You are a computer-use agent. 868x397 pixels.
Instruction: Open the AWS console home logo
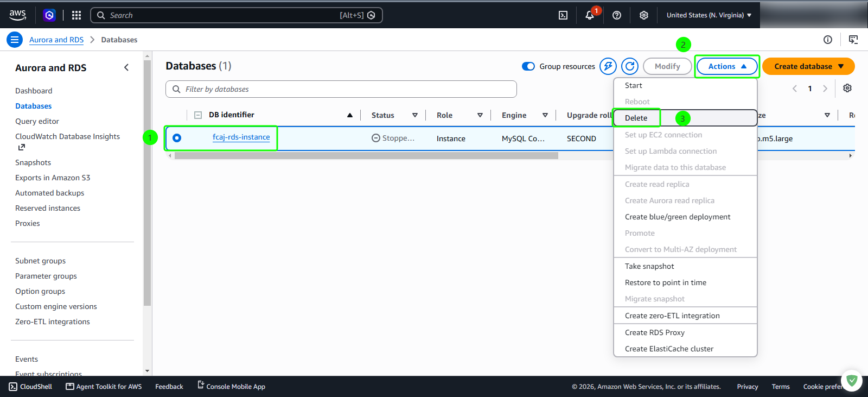(17, 15)
